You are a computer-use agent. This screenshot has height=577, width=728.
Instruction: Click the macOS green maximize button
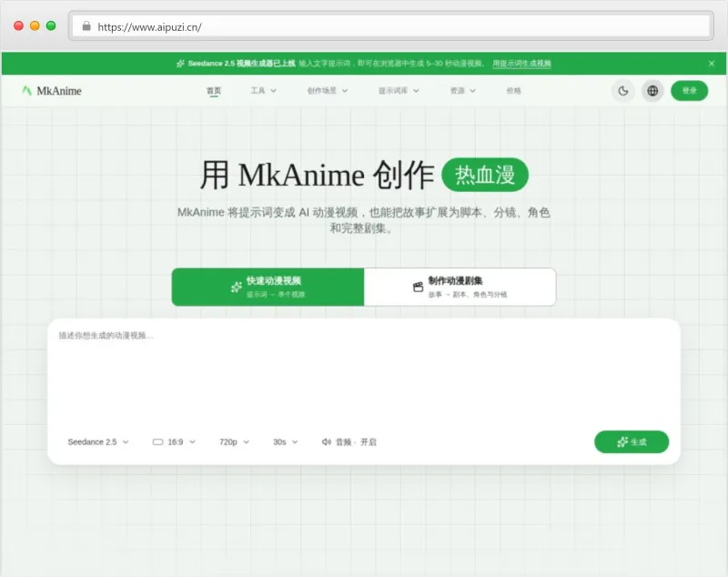coord(51,26)
